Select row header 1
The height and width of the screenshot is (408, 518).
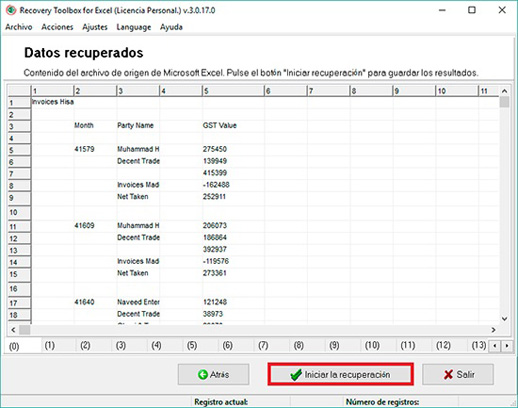[19, 102]
